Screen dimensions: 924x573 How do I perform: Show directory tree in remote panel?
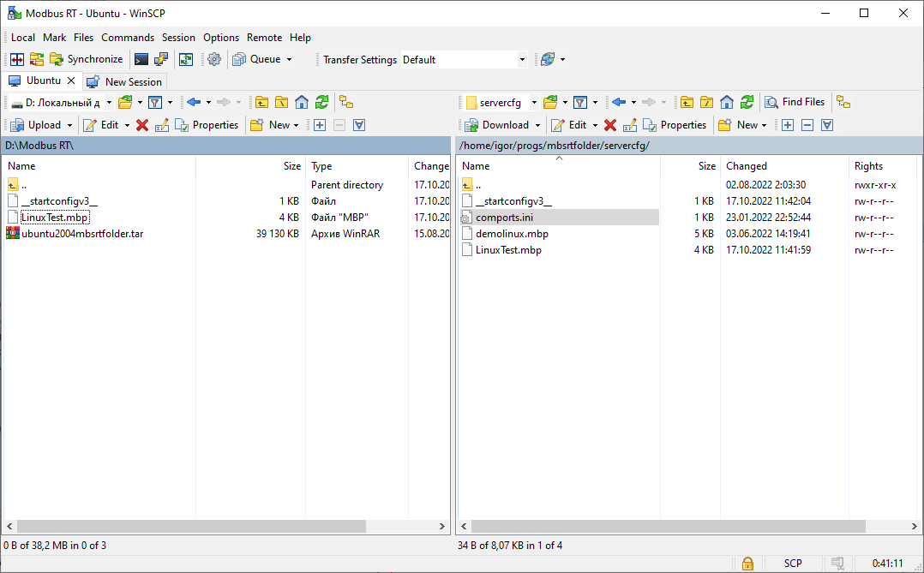point(843,103)
